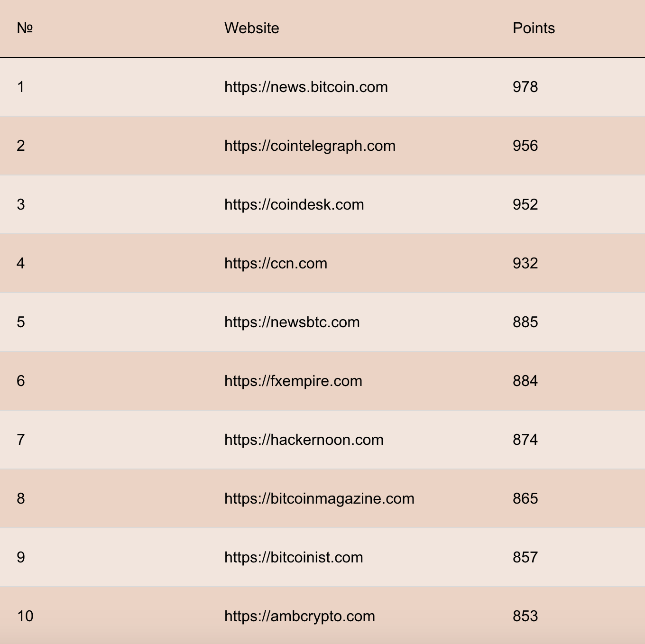The image size is (645, 644).
Task: Select the 978 points cell
Action: 525,87
